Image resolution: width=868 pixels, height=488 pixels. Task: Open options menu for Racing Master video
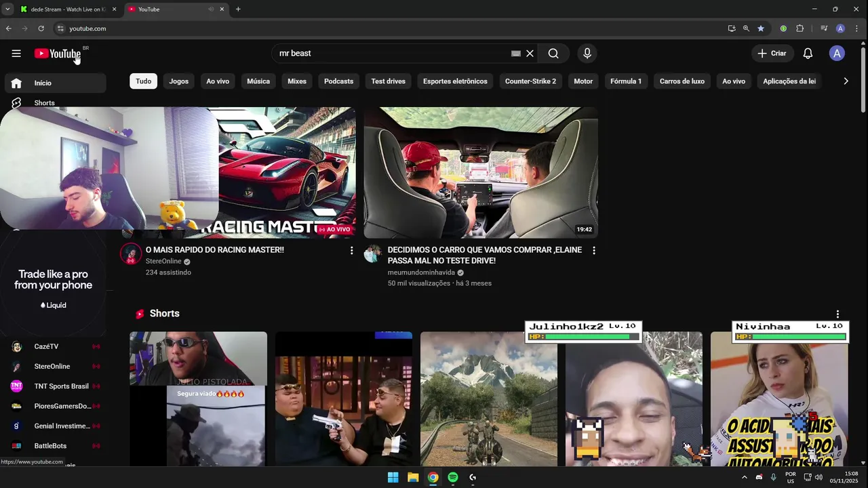351,251
